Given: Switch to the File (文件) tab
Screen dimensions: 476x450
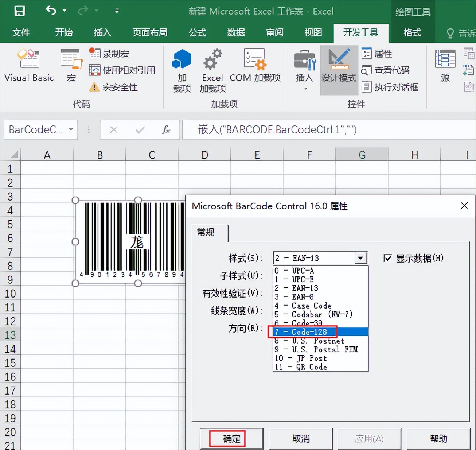Looking at the screenshot, I should tap(21, 33).
